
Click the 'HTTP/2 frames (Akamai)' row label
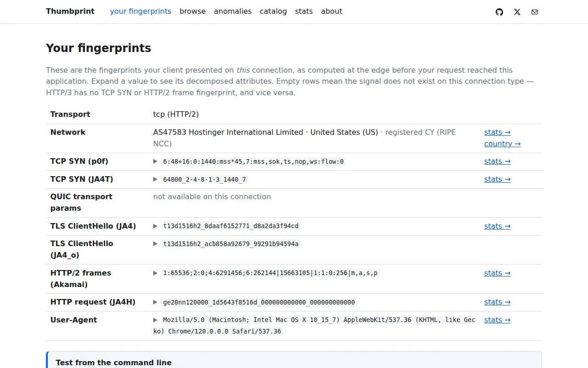[81, 279]
